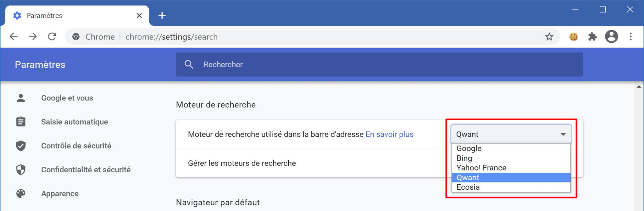Select Google from the dropdown options
644x211 pixels.
coord(469,148)
